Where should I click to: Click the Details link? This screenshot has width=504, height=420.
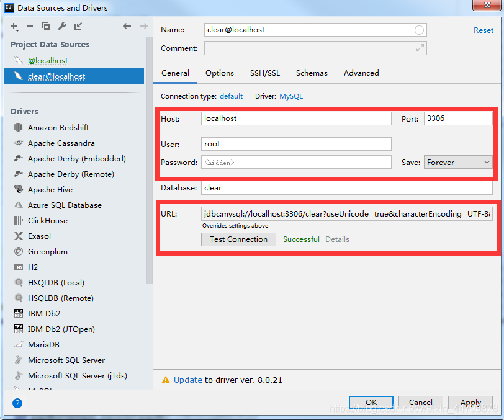337,239
